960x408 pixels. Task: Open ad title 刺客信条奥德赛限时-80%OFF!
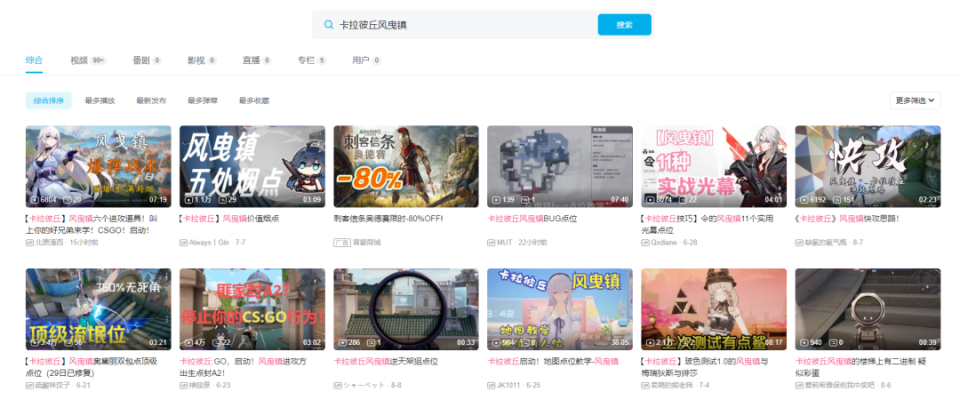click(388, 219)
